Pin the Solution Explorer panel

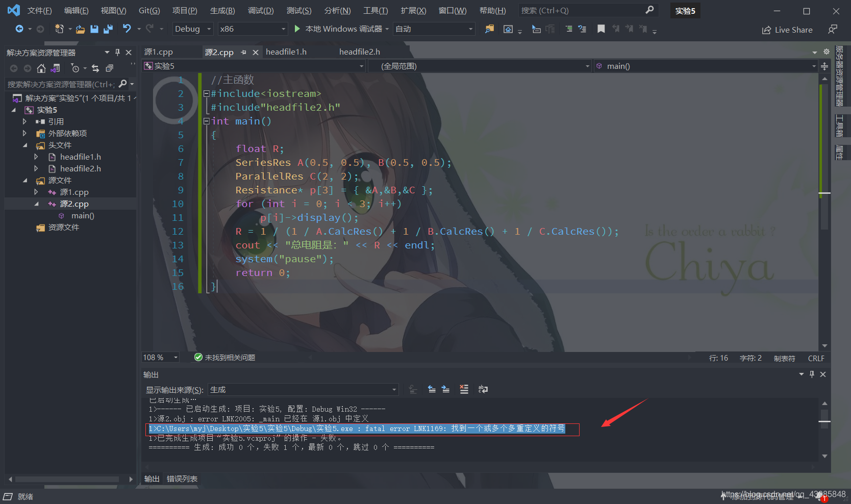click(117, 52)
